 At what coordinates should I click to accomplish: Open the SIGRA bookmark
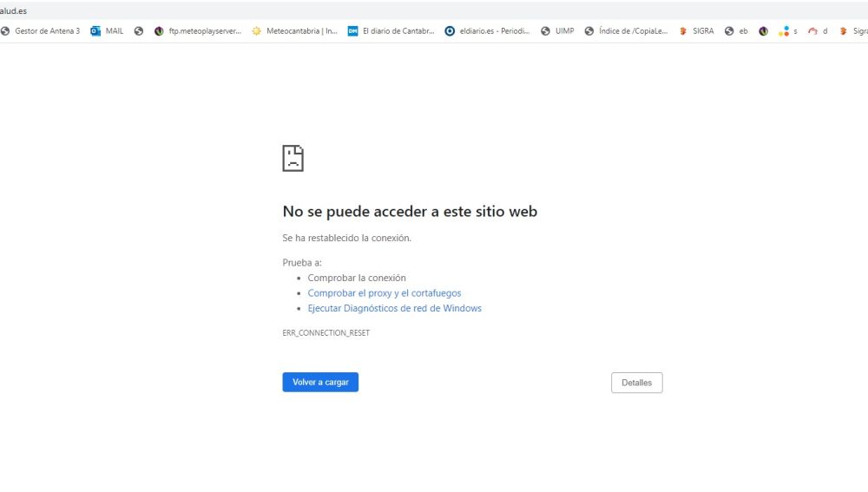(x=696, y=31)
